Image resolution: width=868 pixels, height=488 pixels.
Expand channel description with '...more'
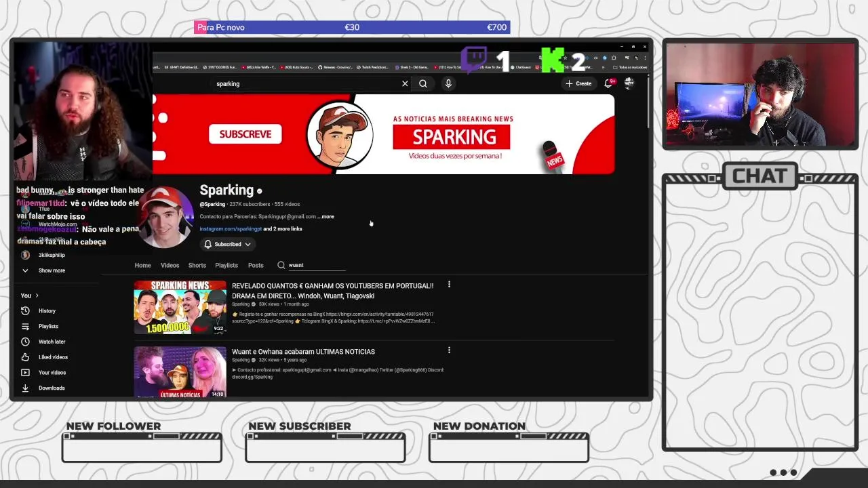coord(325,216)
